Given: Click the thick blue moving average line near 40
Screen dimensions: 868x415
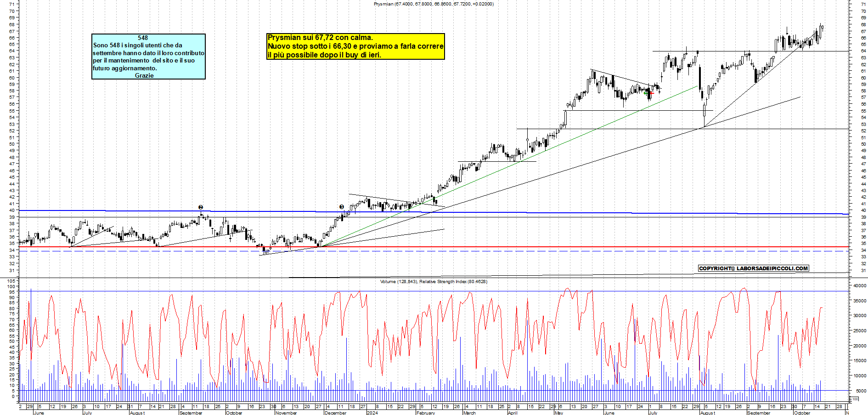Looking at the screenshot, I should (434, 212).
